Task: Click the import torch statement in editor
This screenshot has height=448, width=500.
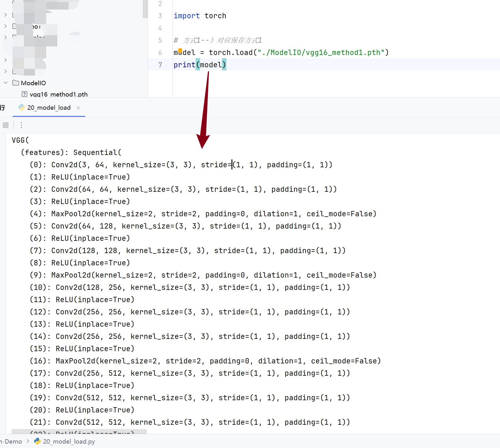Action: pyautogui.click(x=200, y=16)
